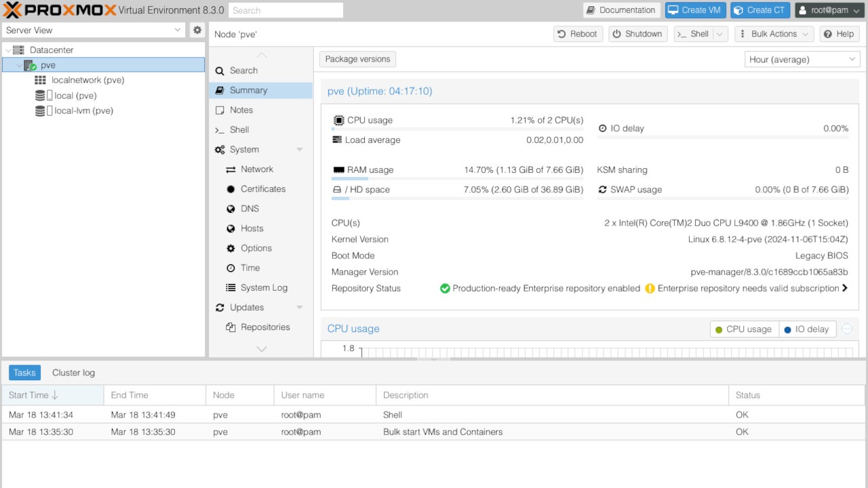This screenshot has height=488, width=868.
Task: Switch to the Tasks tab
Action: [24, 373]
